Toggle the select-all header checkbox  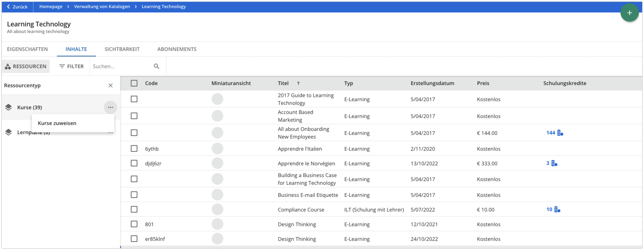click(x=134, y=83)
